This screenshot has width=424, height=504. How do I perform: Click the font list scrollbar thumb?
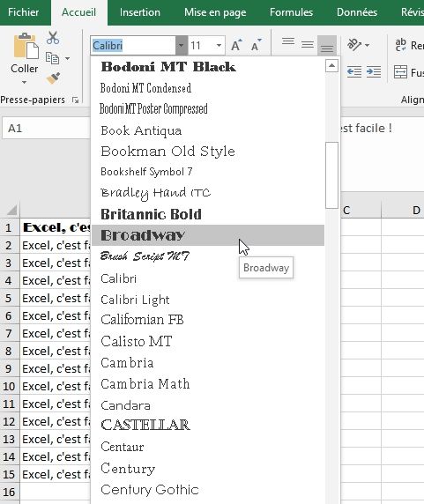(x=331, y=175)
